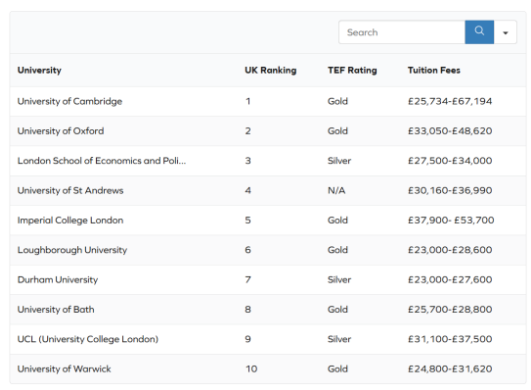Click Silver rating in Durham row
The height and width of the screenshot is (390, 531).
tap(339, 280)
